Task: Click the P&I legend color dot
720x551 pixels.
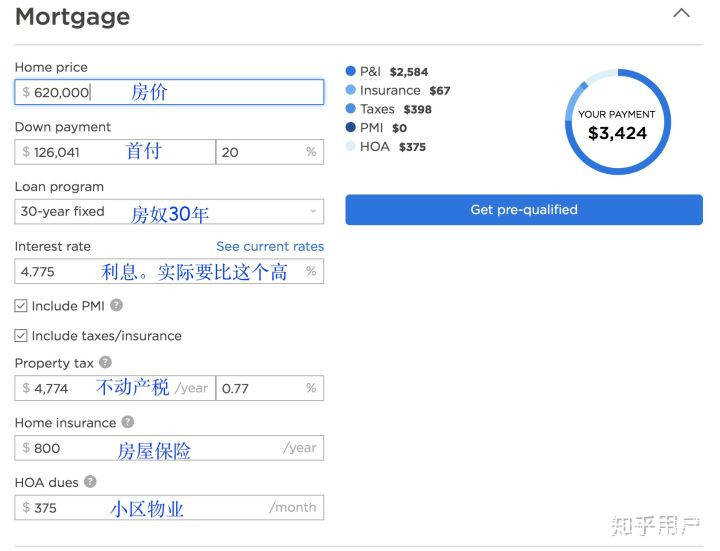Action: [350, 71]
